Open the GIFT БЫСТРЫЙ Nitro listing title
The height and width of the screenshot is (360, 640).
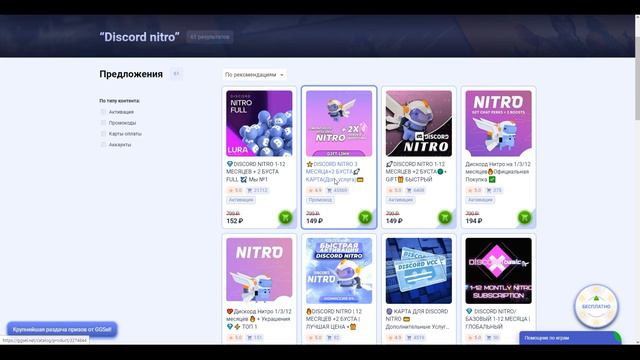tap(416, 171)
